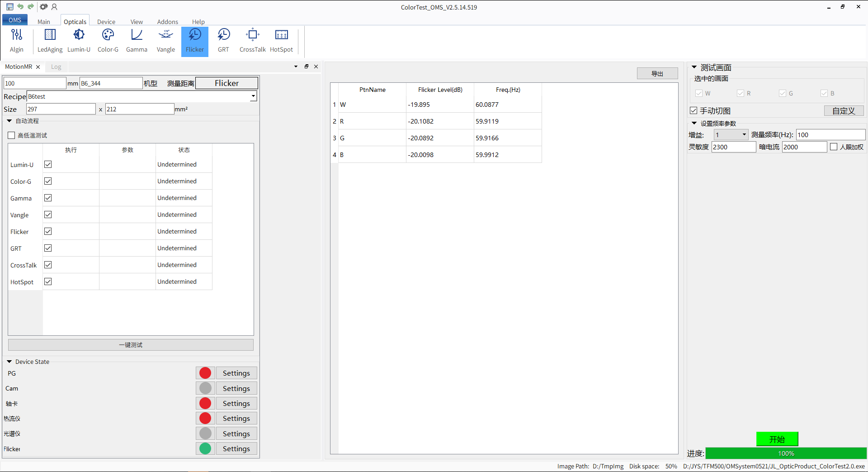Switch to the Device ribbon tab
868x472 pixels.
(106, 22)
